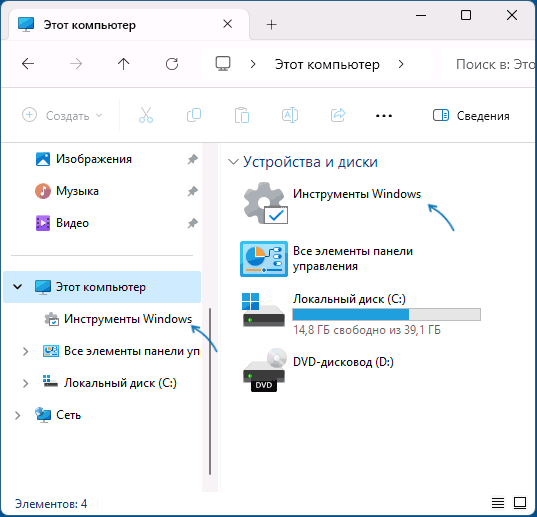Click Локальный диск (C:) label in content
Image resolution: width=537 pixels, height=517 pixels.
pyautogui.click(x=349, y=299)
